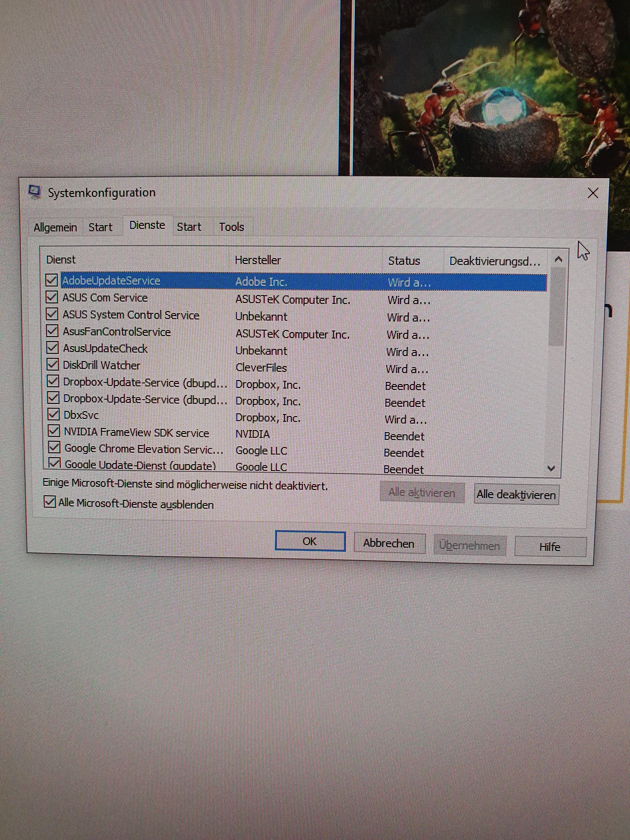Sort services by Status column header

click(x=404, y=261)
